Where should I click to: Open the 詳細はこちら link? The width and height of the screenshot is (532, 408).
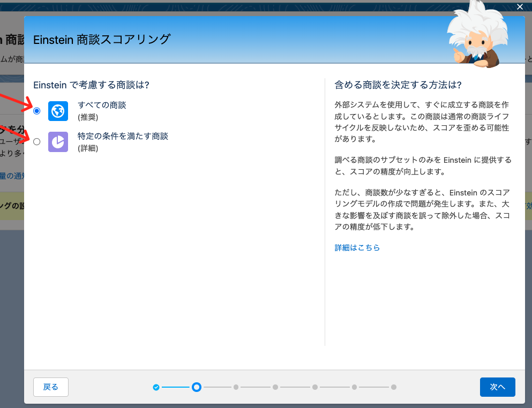(357, 247)
